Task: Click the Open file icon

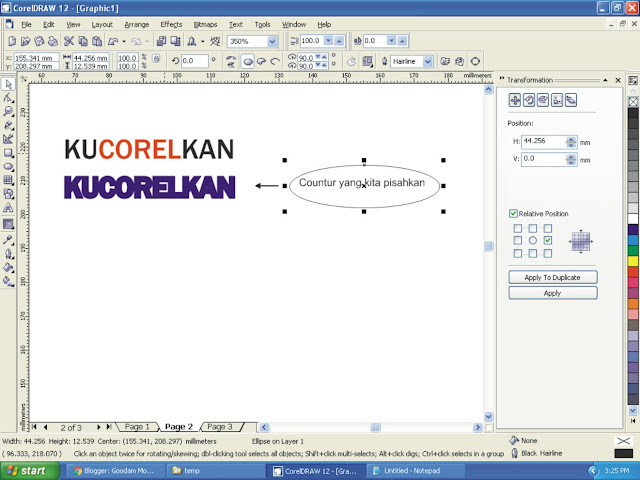Action: 25,41
